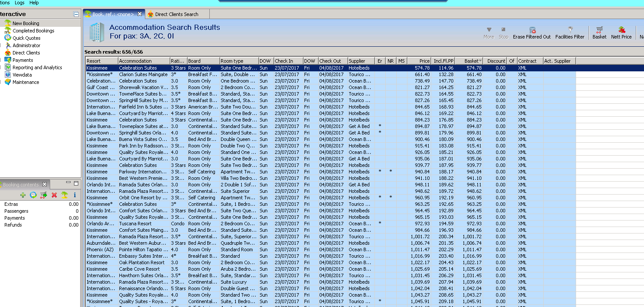Select the Clarion Suites Maingate row

tap(331, 74)
